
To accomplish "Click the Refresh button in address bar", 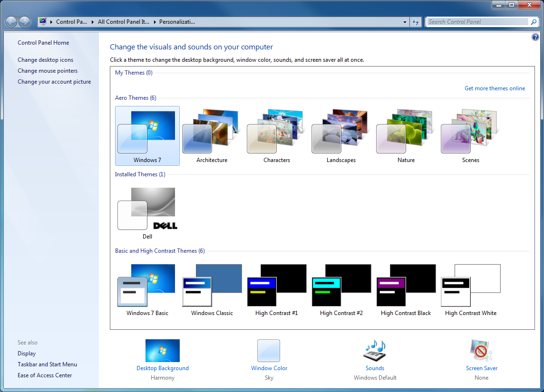I will point(416,22).
